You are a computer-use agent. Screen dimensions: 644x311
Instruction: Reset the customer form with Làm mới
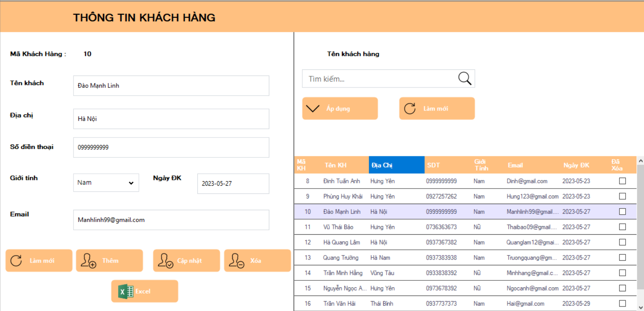[x=39, y=260]
